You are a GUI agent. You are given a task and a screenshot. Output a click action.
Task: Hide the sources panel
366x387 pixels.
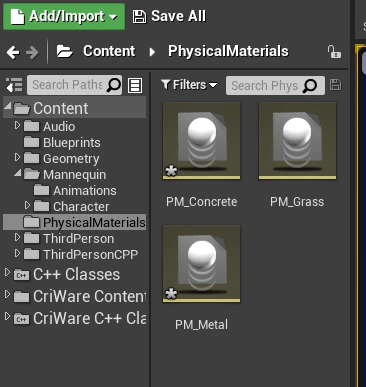pos(14,85)
